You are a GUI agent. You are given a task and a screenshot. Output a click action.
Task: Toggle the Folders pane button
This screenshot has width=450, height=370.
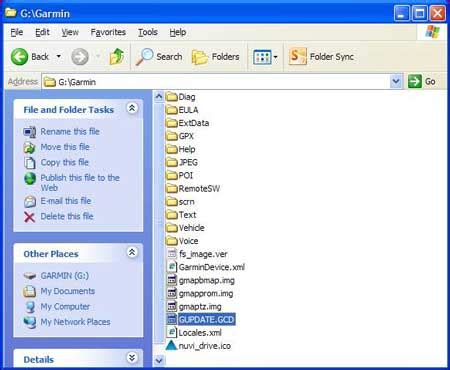point(216,57)
